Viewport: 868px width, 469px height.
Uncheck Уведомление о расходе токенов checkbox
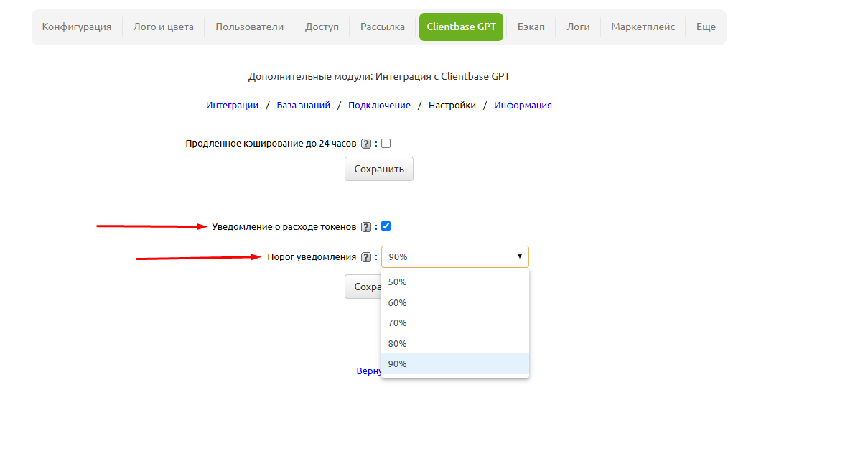point(386,226)
